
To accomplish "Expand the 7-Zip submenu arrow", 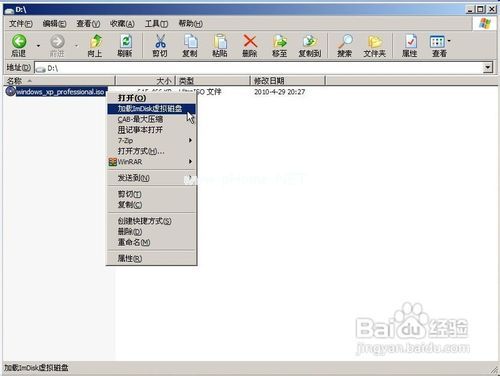I will [x=190, y=140].
